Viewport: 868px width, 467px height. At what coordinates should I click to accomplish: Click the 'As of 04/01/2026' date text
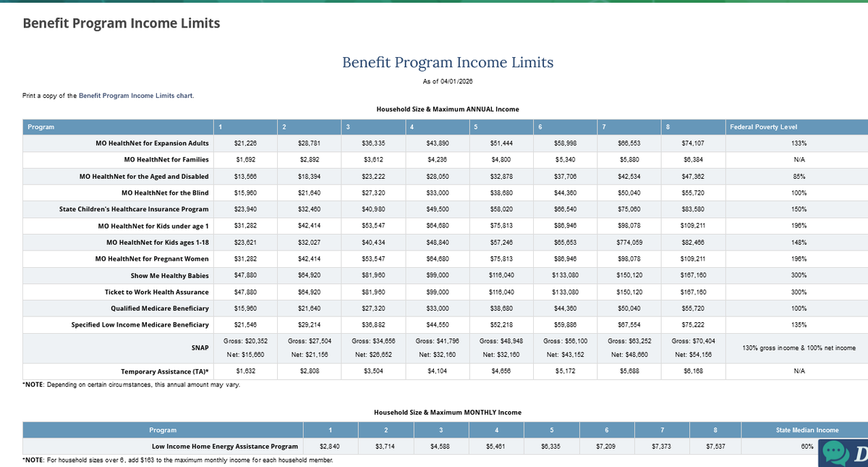[448, 81]
